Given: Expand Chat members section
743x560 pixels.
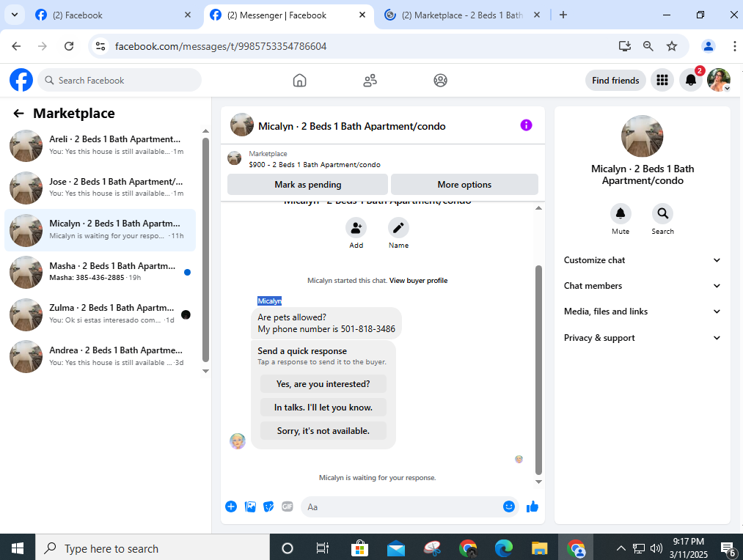Looking at the screenshot, I should [642, 286].
